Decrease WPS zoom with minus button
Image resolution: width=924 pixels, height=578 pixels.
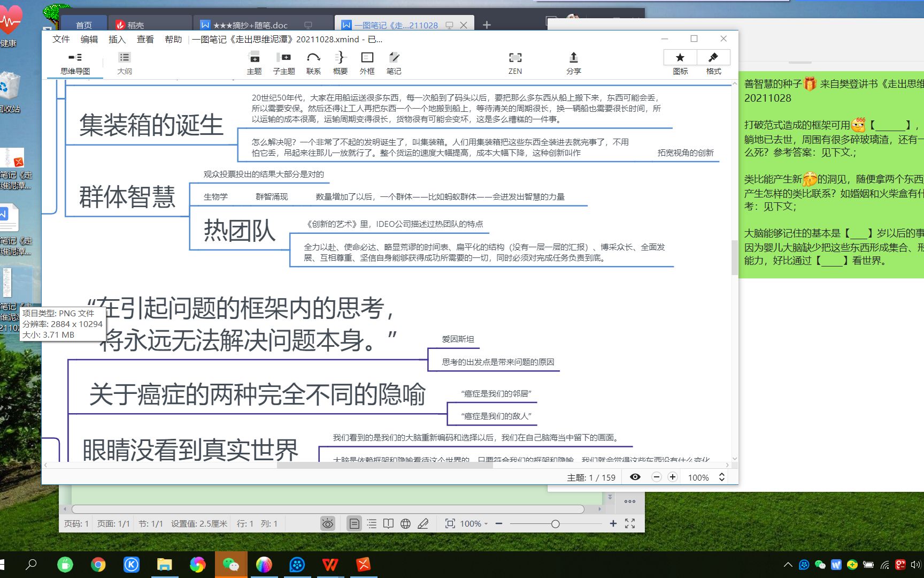[499, 523]
